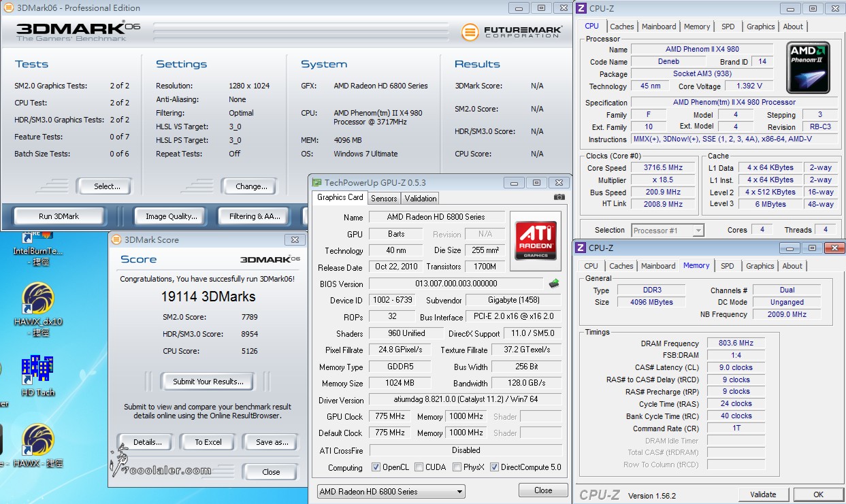846x504 pixels.
Task: Open Mainboard tab in the CPU-Z processor window
Action: (659, 27)
